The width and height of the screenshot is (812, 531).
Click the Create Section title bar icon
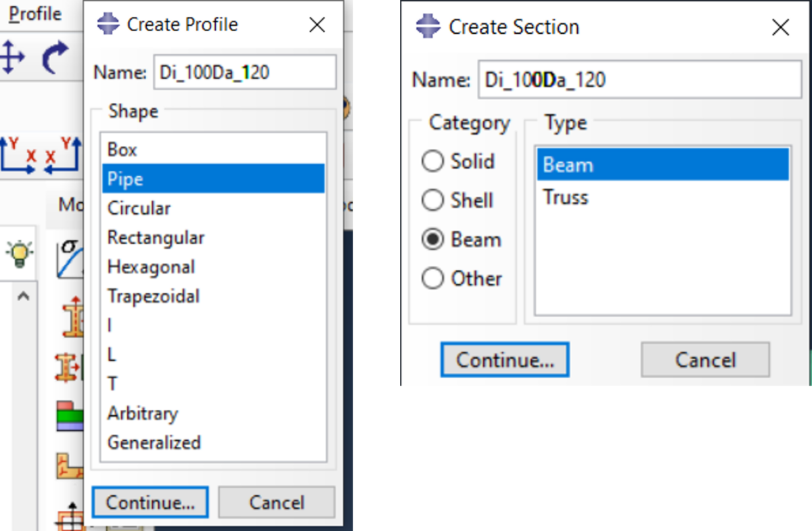click(x=428, y=27)
